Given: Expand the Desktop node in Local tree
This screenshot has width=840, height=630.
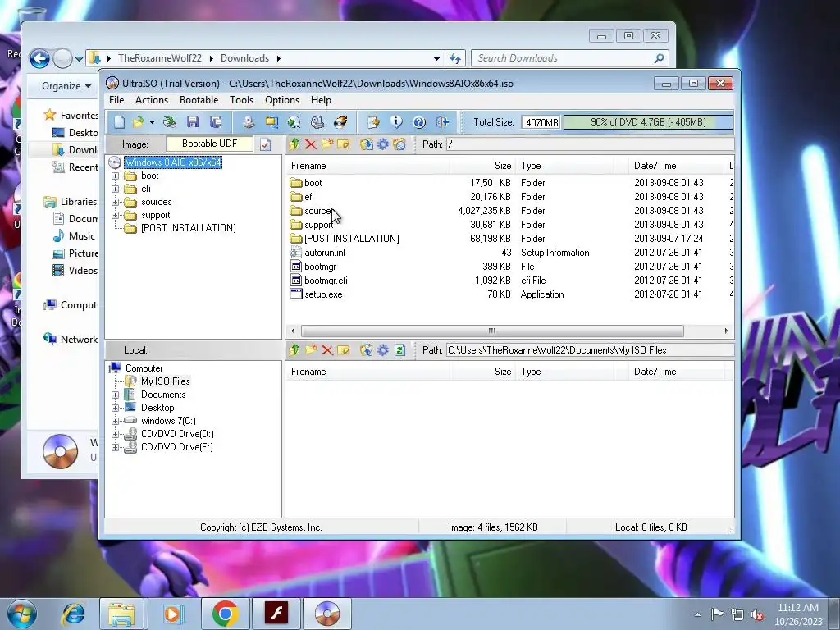Looking at the screenshot, I should pos(115,408).
